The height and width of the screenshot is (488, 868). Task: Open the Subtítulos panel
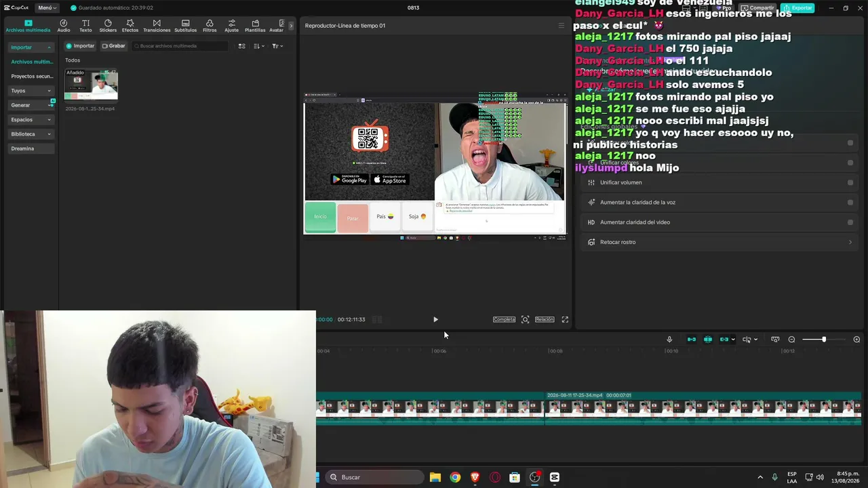point(185,26)
